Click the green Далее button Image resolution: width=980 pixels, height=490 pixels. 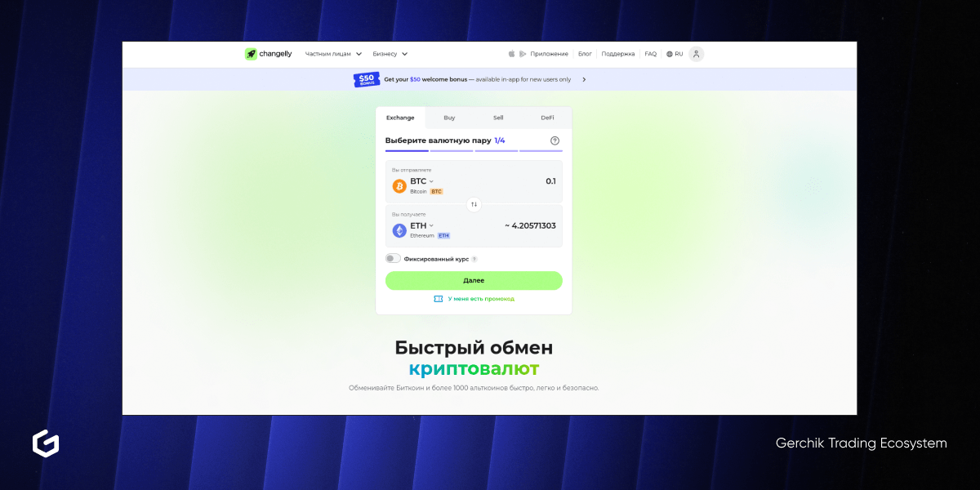[x=474, y=280]
